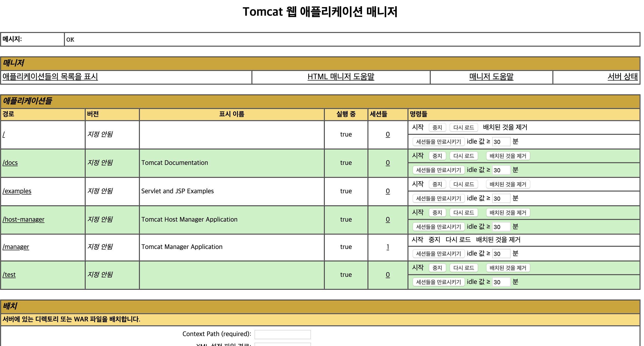Viewport: 644px width, 346px height.
Task: Focus idle value input in /test row
Action: [501, 282]
